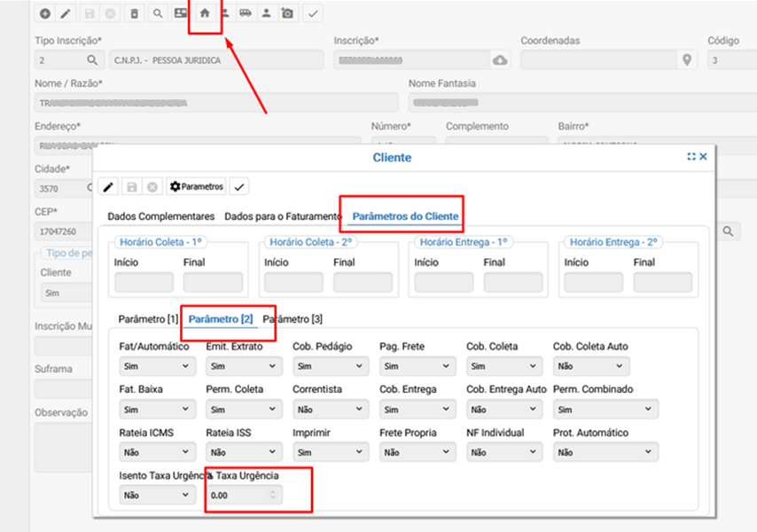Switch to Dados Complementares tab
757x532 pixels.
point(160,216)
